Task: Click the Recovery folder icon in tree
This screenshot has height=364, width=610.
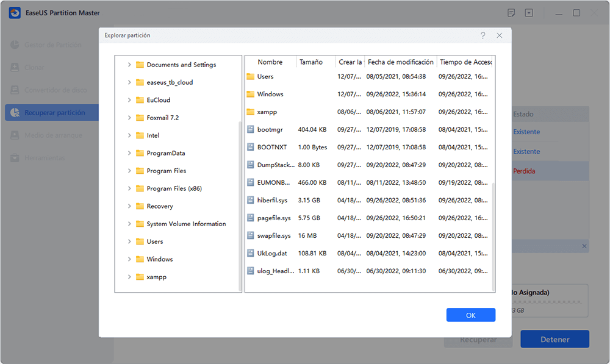Action: coord(140,206)
